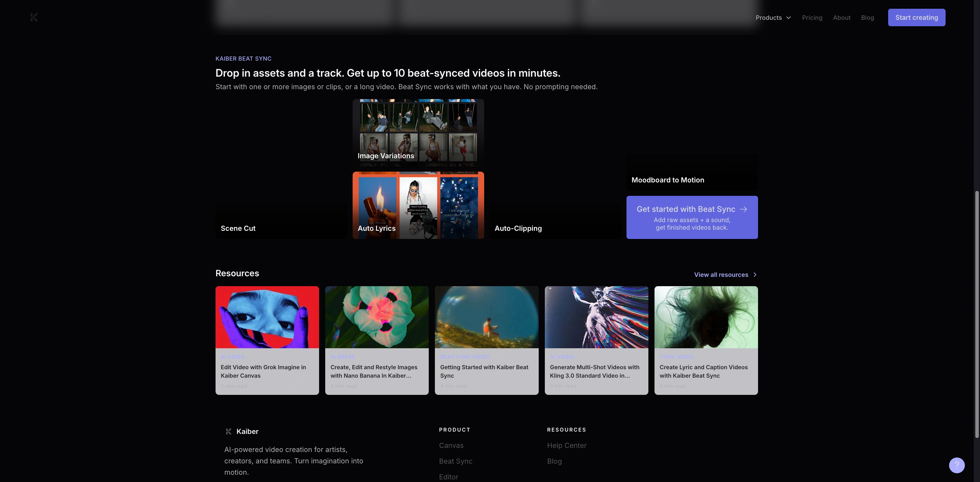This screenshot has width=980, height=482.
Task: Click Beat Sync in footer Product list
Action: point(456,461)
